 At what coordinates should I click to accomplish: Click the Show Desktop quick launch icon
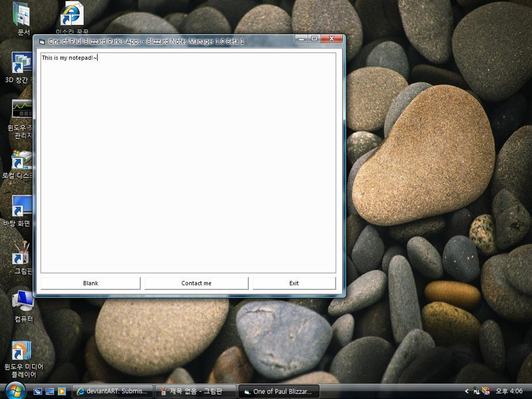pos(50,391)
